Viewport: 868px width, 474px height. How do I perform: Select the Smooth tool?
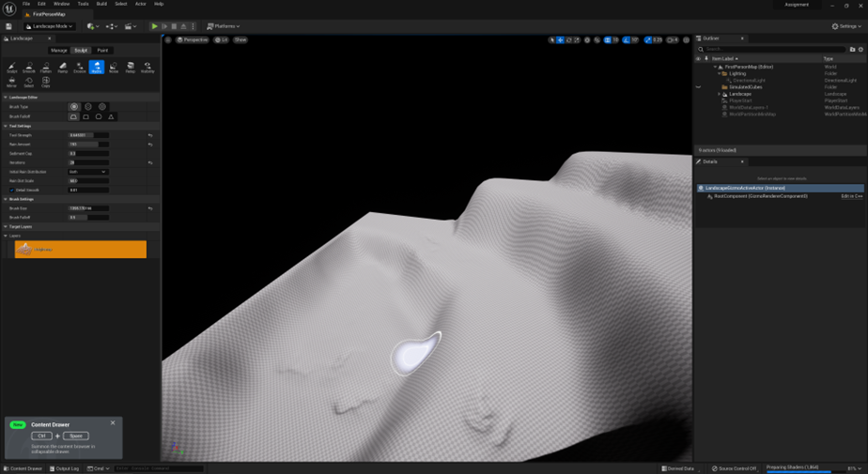click(x=29, y=67)
